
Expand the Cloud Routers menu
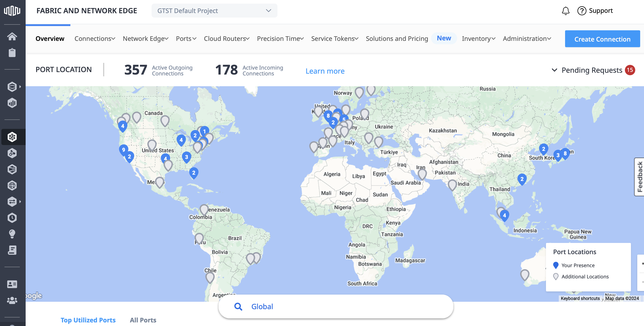(227, 39)
